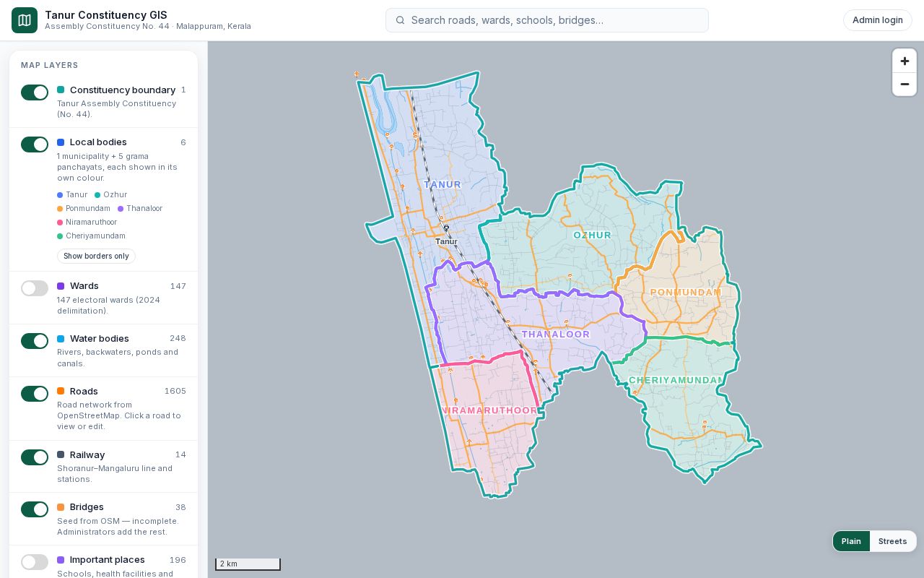Click the Ponmundam legend colour dot
Screen dimensions: 924x578
point(60,209)
